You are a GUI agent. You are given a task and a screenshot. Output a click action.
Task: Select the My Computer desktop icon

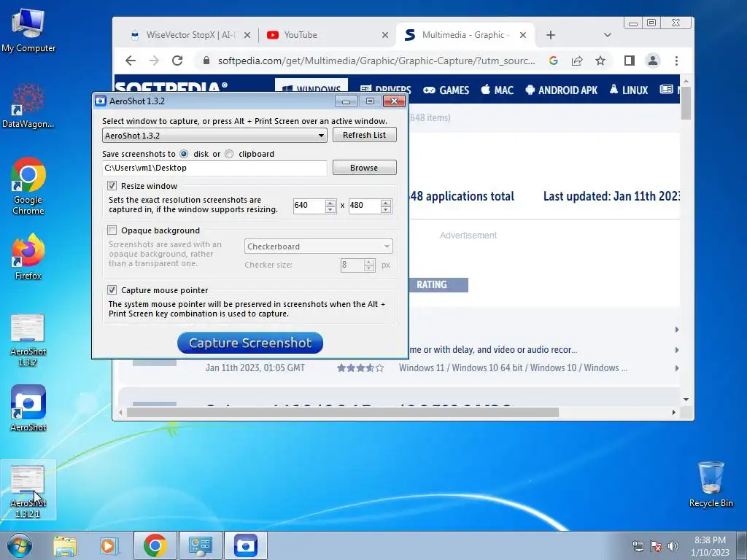[28, 31]
